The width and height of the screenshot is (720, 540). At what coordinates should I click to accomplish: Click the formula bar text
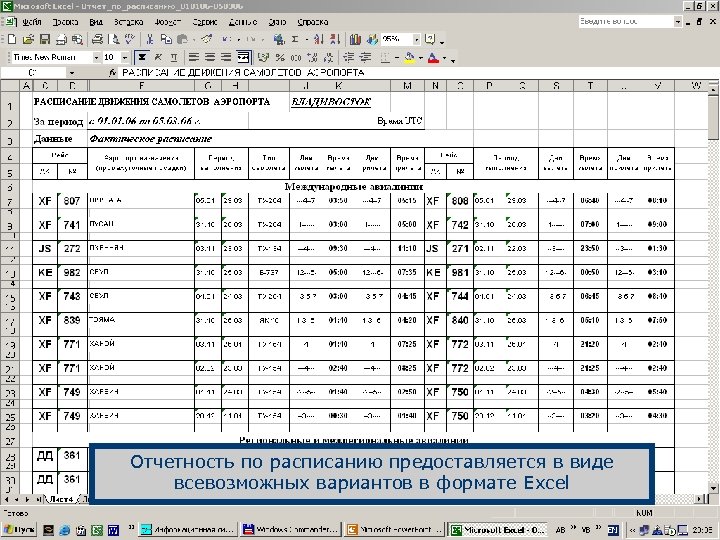(x=243, y=73)
